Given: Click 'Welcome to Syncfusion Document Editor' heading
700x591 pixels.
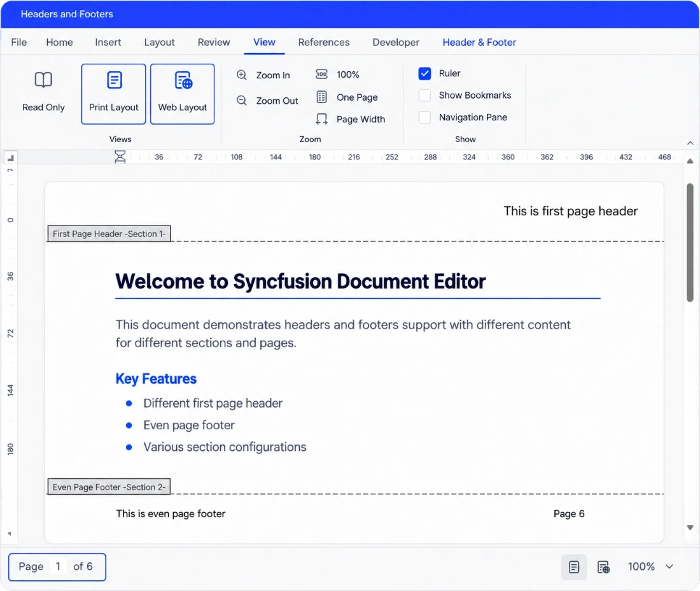Looking at the screenshot, I should pyautogui.click(x=300, y=281).
